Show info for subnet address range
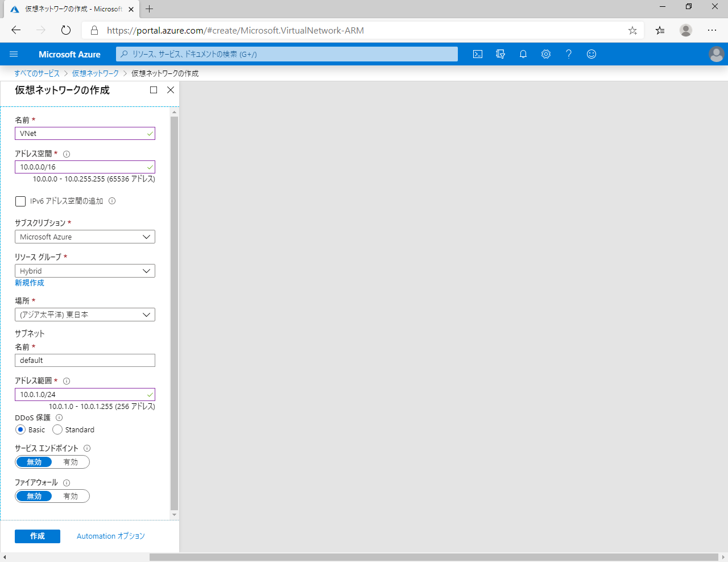 [x=67, y=381]
